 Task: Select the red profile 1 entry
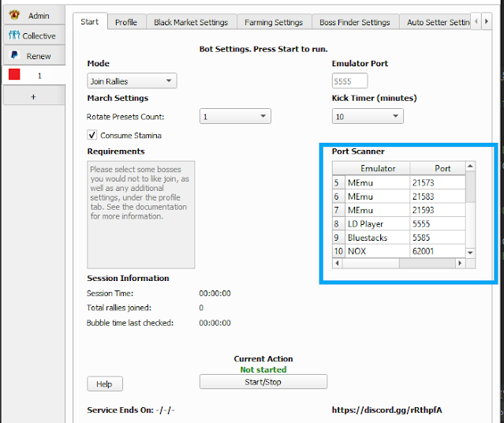34,76
